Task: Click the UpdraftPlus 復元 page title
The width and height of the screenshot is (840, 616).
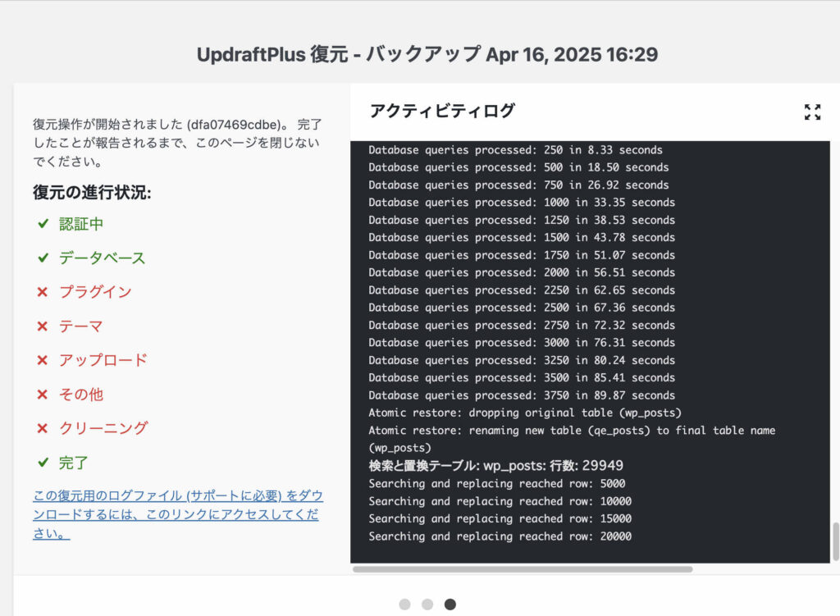Action: coord(427,54)
